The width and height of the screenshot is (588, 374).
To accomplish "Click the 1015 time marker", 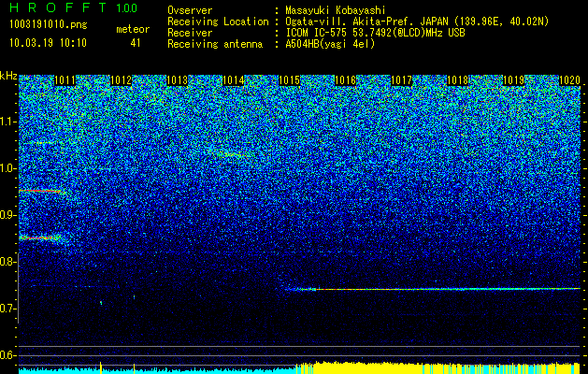I will pos(289,80).
